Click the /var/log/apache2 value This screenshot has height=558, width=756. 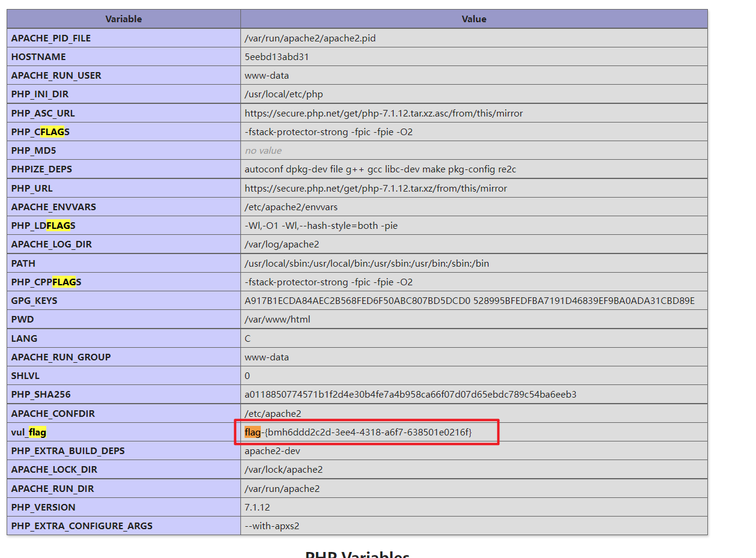pyautogui.click(x=282, y=244)
